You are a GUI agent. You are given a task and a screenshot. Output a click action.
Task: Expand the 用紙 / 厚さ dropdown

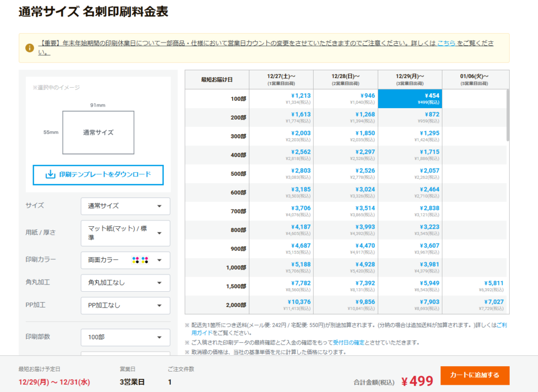pos(125,233)
